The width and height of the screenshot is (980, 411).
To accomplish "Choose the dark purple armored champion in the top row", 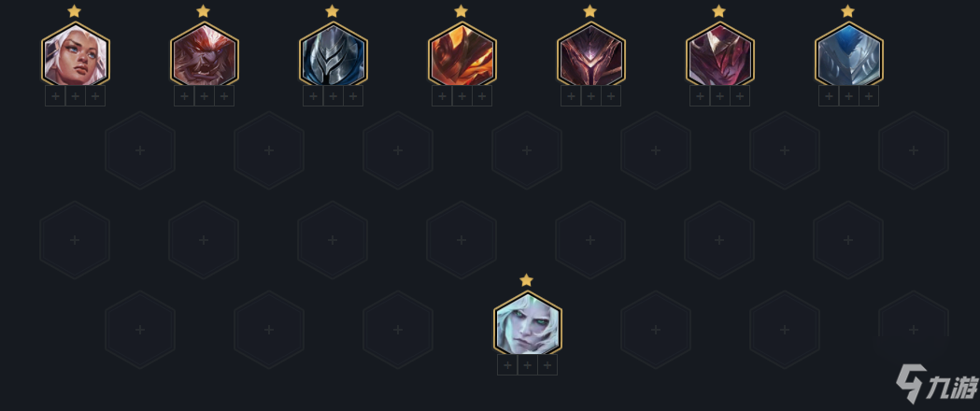I will (590, 55).
